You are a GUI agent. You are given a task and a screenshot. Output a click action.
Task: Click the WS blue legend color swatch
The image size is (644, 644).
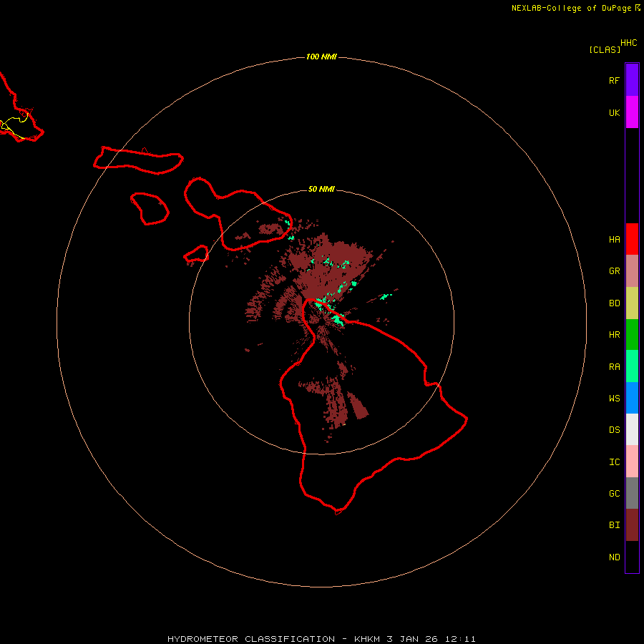[x=632, y=398]
